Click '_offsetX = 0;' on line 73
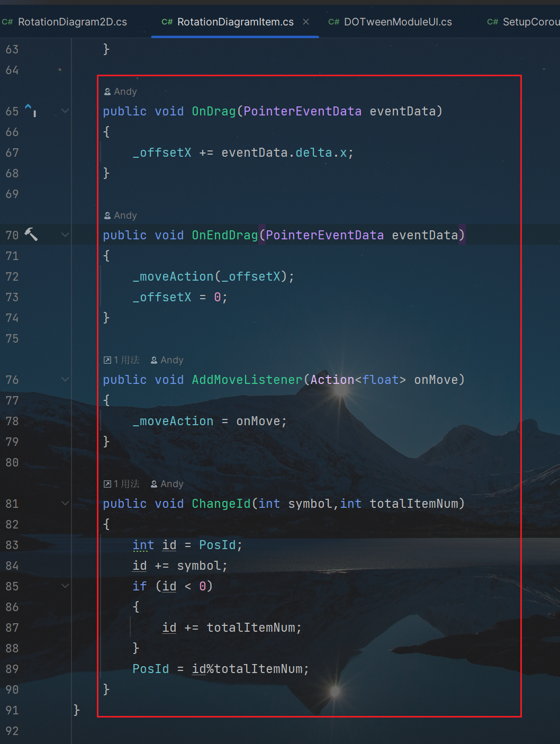560x744 pixels. [x=180, y=297]
